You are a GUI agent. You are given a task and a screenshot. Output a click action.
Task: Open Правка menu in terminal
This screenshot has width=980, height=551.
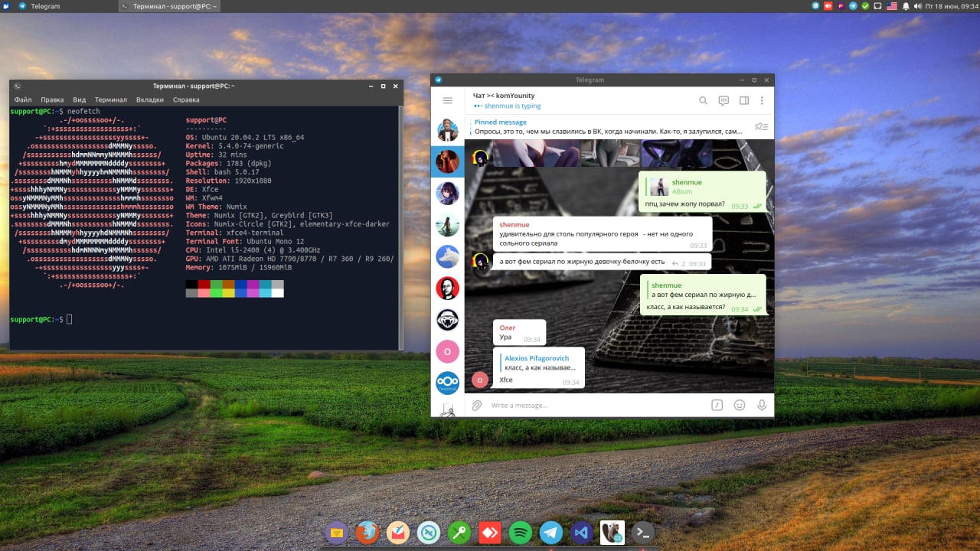[52, 99]
